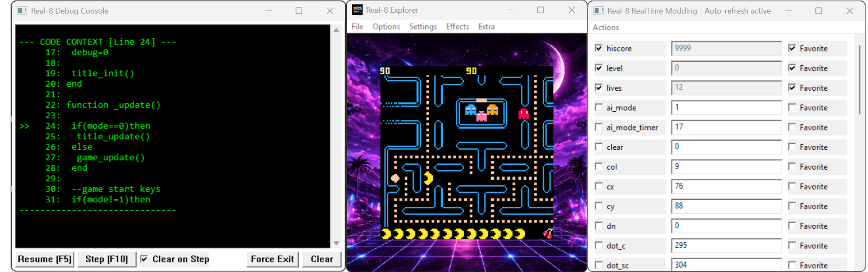Open the Options menu in Real-8 Explorer

(386, 27)
